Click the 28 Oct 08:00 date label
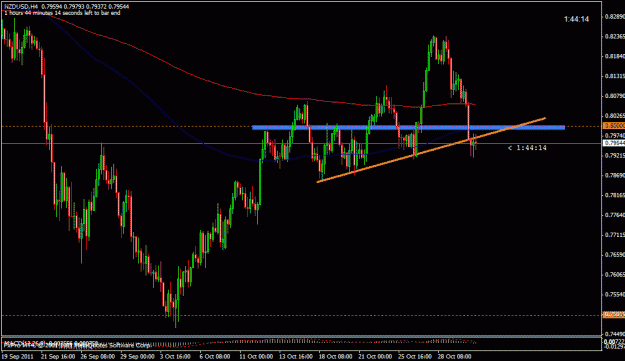 [x=455, y=356]
